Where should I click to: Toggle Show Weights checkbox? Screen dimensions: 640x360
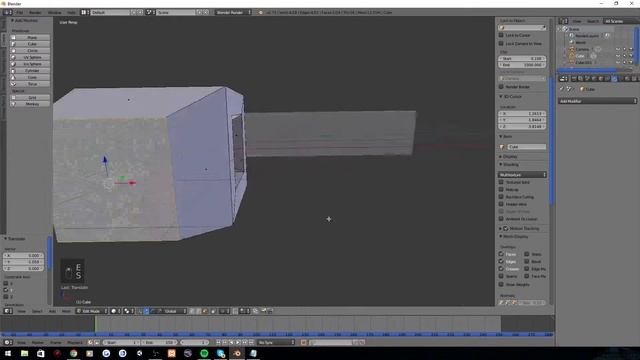coord(501,284)
